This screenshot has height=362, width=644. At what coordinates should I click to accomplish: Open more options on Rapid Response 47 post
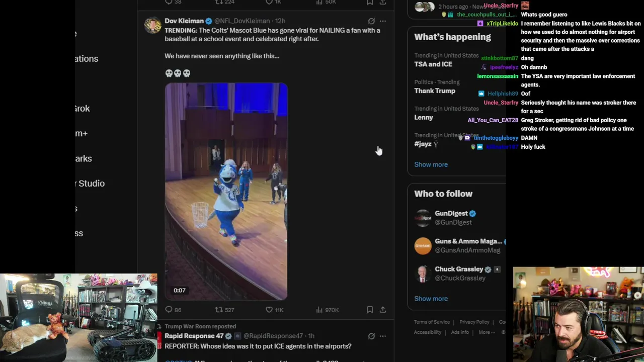383,336
